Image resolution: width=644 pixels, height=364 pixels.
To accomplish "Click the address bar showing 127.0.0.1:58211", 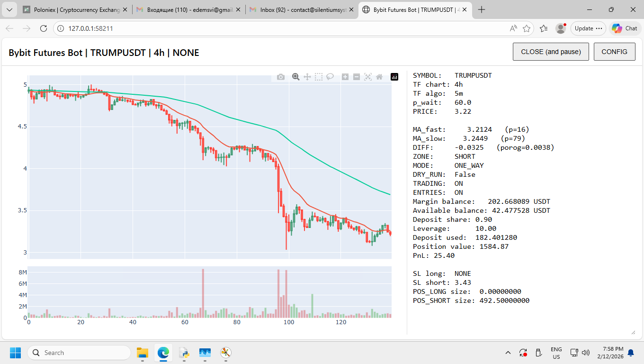I will point(284,28).
